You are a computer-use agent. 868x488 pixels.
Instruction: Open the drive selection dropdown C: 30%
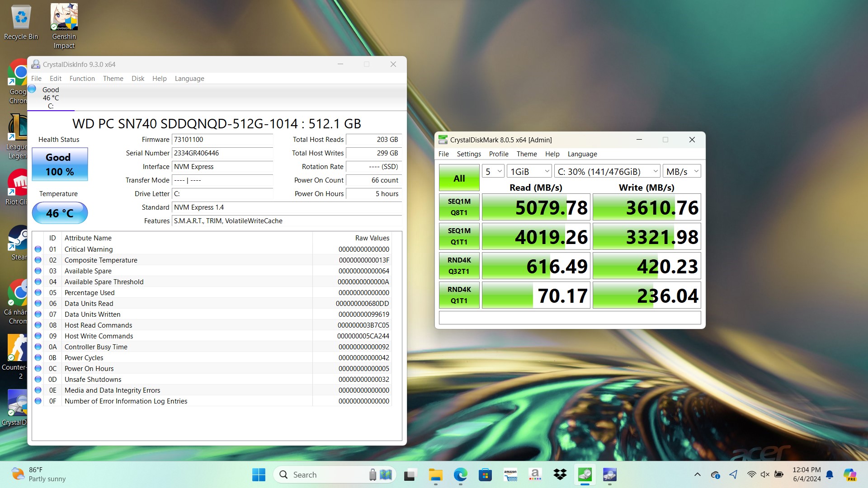(x=607, y=171)
